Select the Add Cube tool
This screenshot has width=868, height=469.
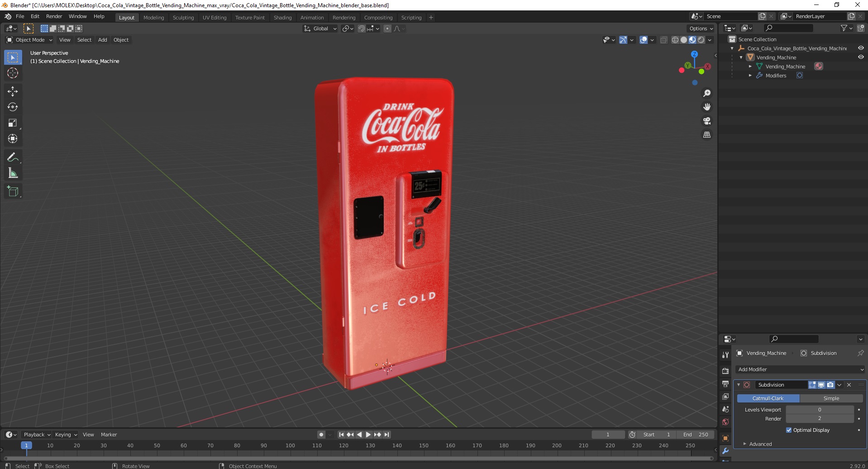click(x=13, y=191)
